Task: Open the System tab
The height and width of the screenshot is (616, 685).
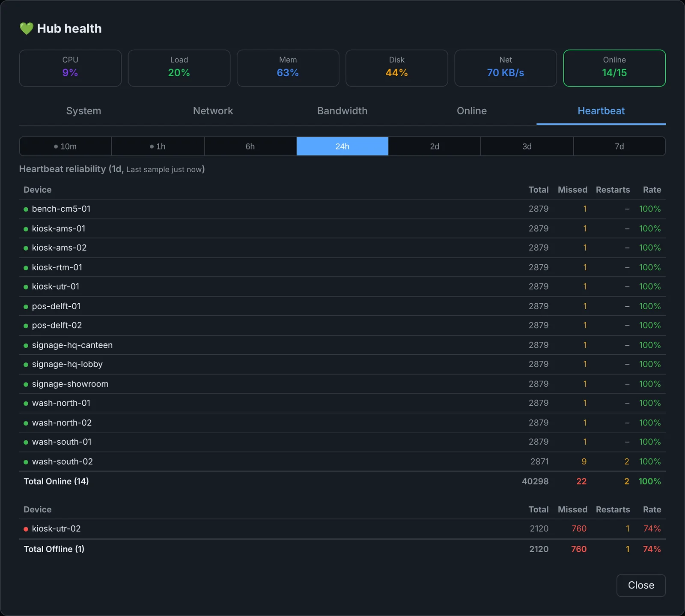Action: (83, 111)
